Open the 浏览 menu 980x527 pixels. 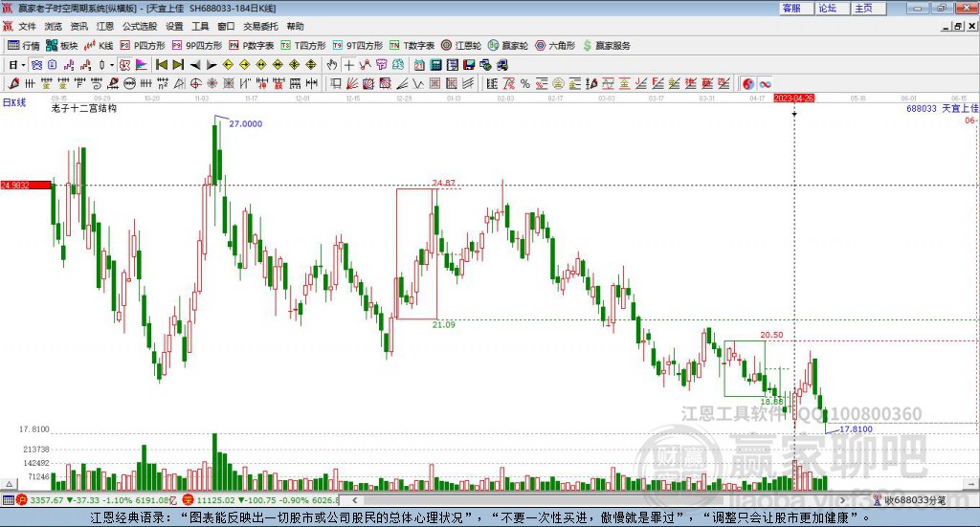54,26
